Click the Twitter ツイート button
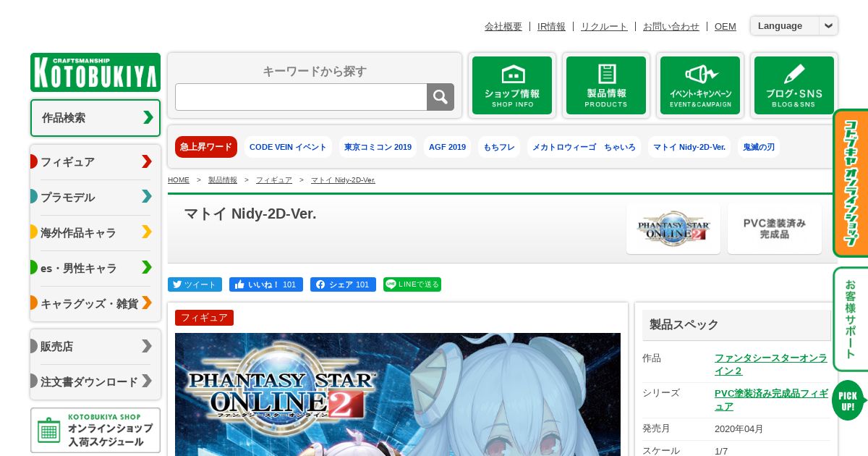Image resolution: width=868 pixels, height=456 pixels. point(195,284)
